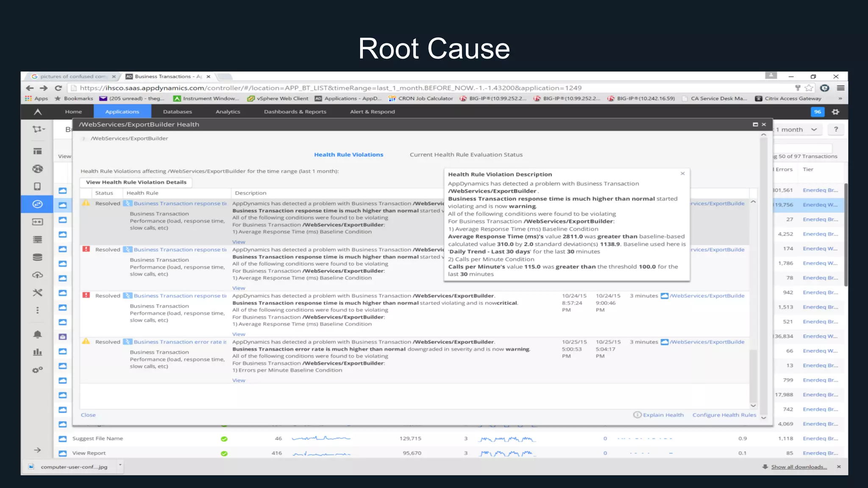Click the Close link in dialog
Viewport: 868px width, 488px height.
point(88,415)
